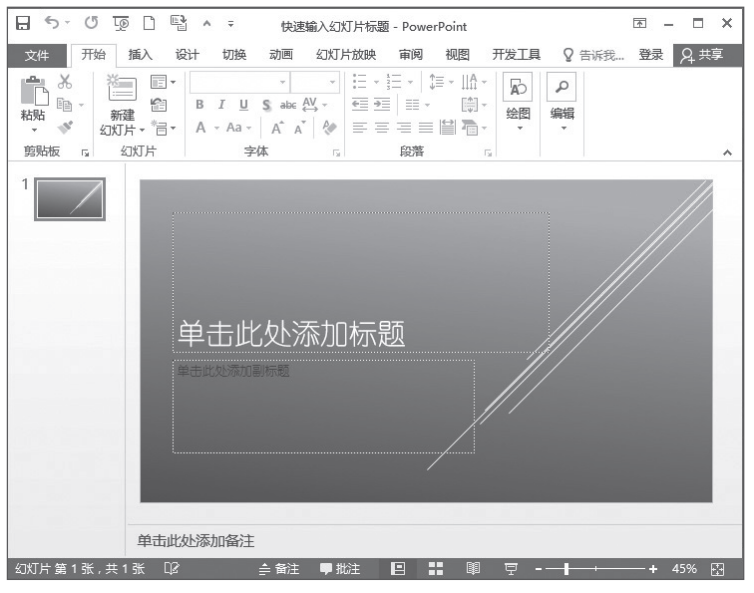Toggle Notes (备注) pane in status bar

tap(279, 569)
